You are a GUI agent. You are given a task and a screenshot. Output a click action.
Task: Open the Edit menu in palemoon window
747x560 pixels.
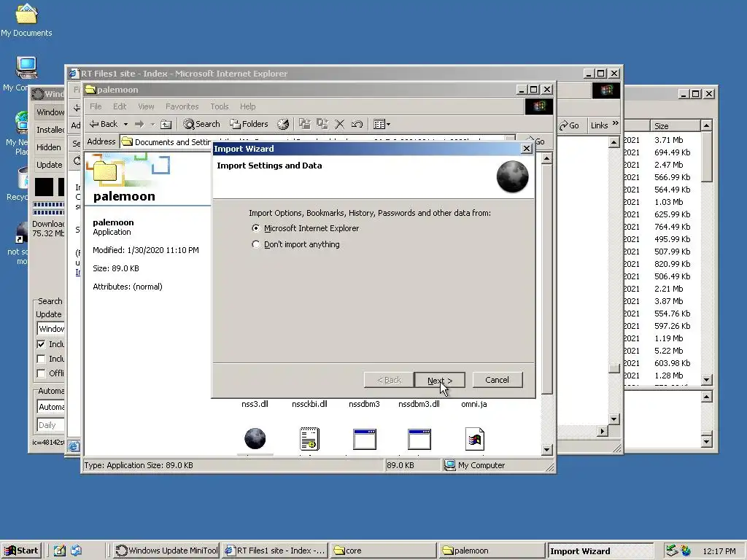[120, 106]
